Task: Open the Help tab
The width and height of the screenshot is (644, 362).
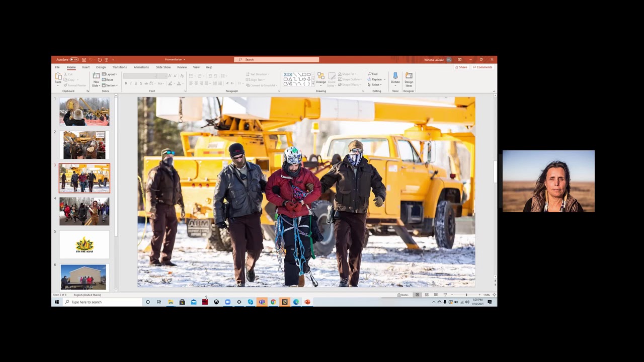Action: 209,67
